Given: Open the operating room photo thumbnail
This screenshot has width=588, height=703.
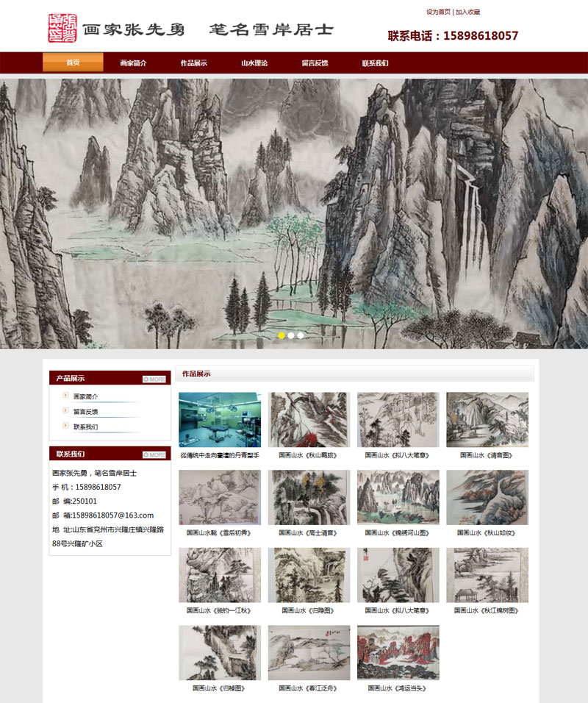Looking at the screenshot, I should (220, 419).
